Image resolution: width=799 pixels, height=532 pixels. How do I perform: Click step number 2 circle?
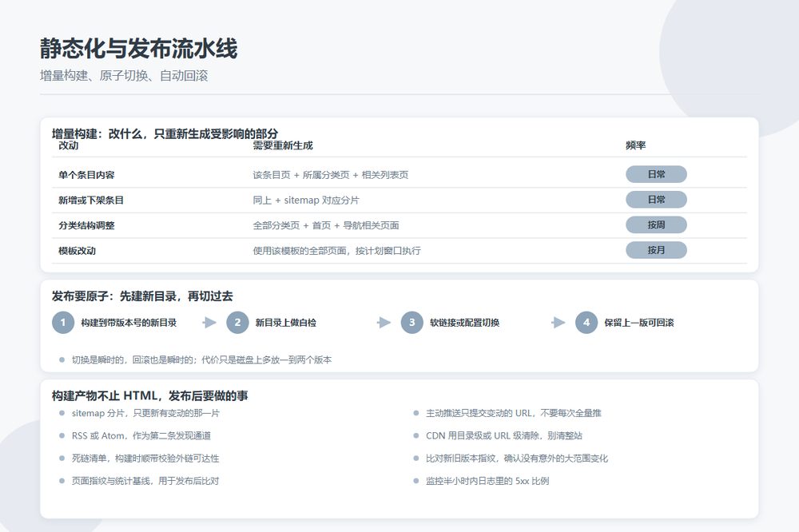pos(237,323)
